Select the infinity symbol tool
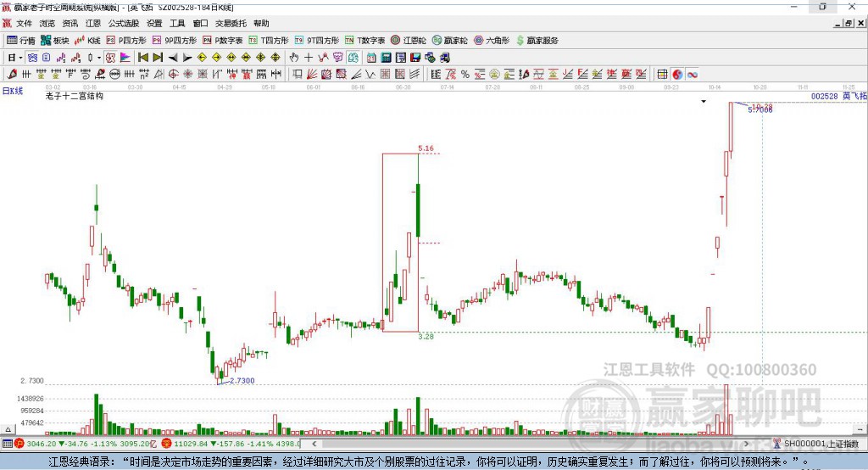Screen dimensions: 868x470 [692, 75]
